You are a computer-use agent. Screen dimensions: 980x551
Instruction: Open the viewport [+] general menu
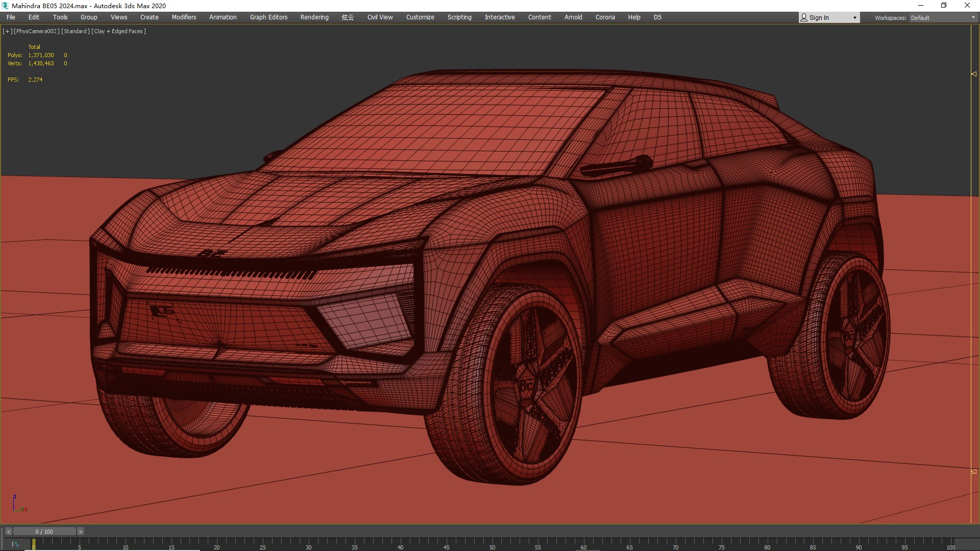[7, 31]
